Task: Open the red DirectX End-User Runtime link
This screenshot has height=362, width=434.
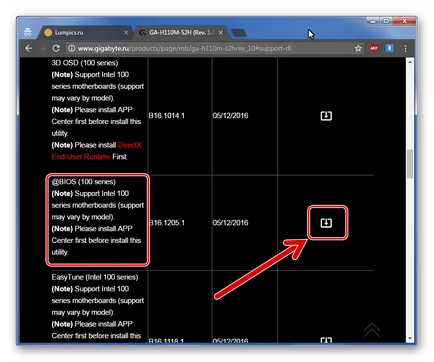Action: (x=96, y=151)
